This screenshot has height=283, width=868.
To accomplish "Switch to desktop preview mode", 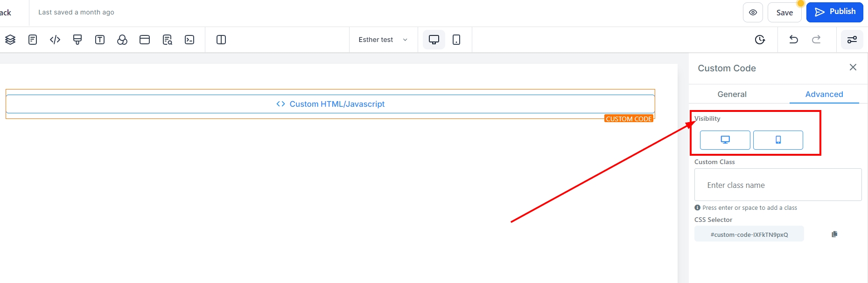I will coord(434,40).
